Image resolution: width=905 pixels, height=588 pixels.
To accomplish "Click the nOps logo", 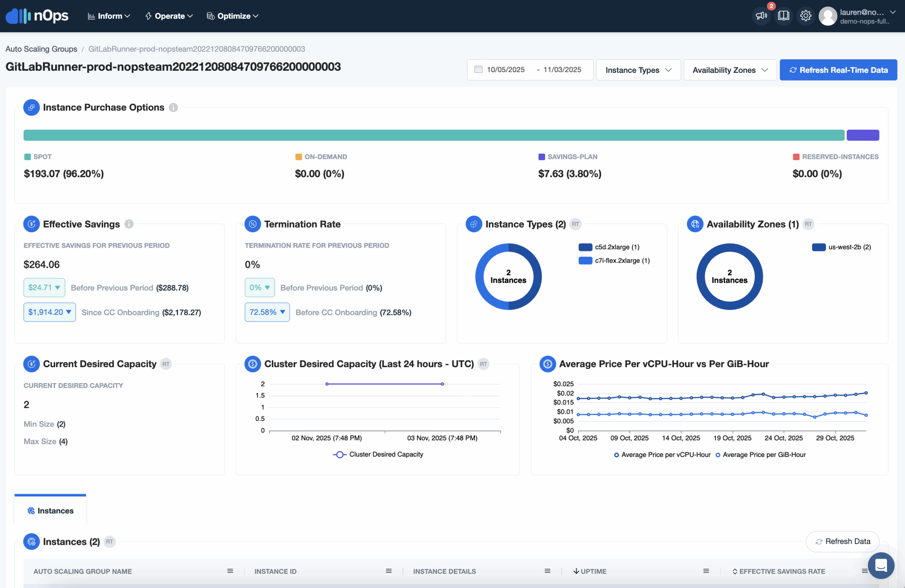I will 37,16.
